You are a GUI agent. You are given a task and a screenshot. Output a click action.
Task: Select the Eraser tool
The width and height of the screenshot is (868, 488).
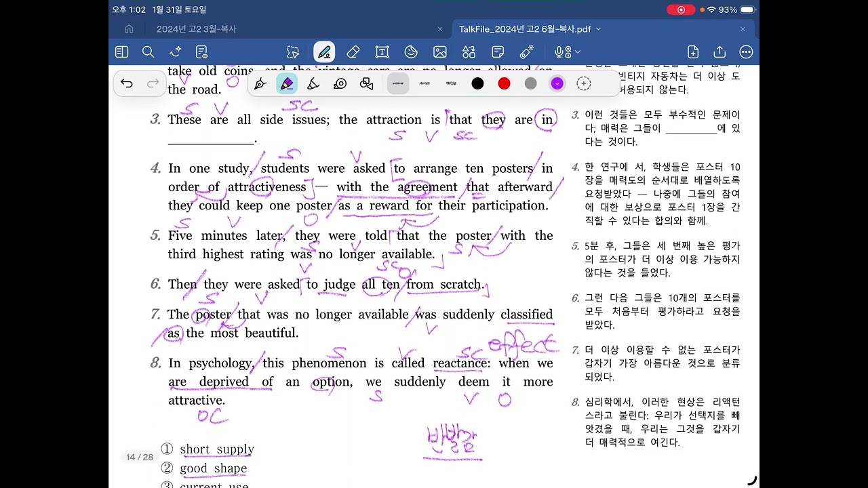click(x=353, y=52)
